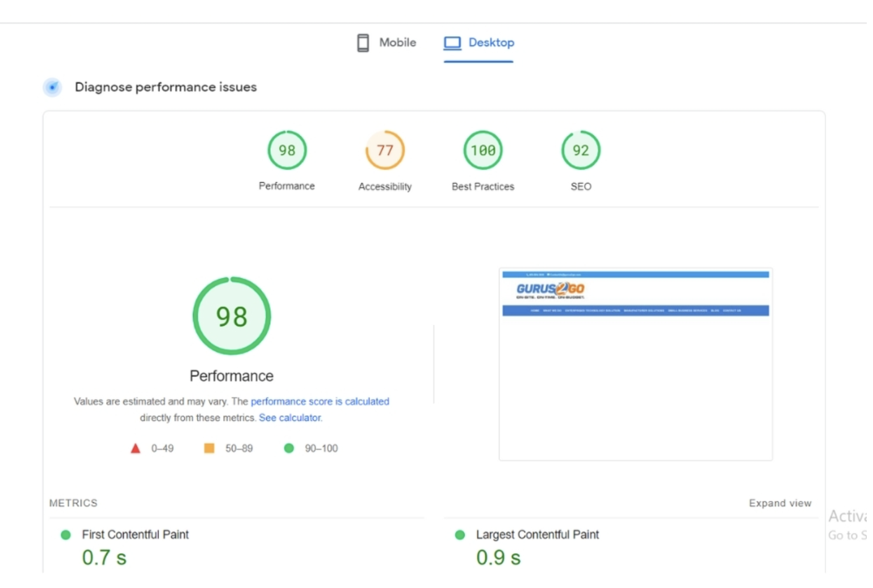This screenshot has height=588, width=873.
Task: Click the 'Diagnose performance issues' heading
Action: pyautogui.click(x=166, y=87)
